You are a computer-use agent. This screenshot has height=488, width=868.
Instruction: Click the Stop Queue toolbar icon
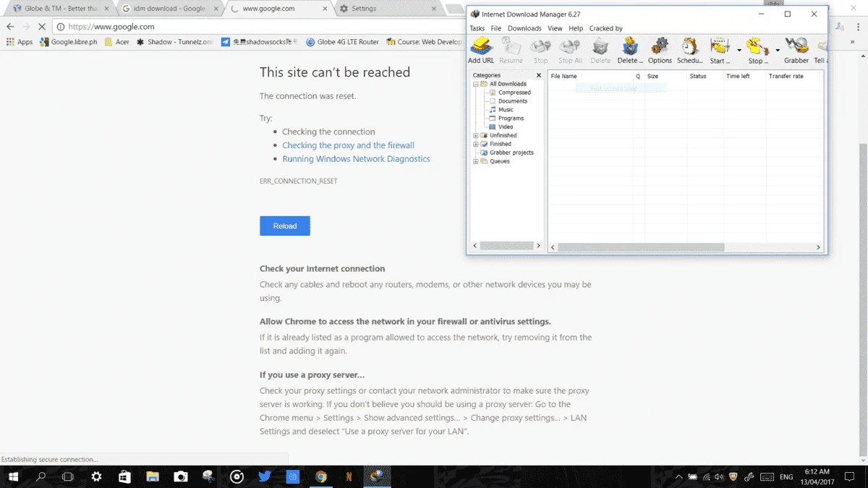(x=757, y=50)
